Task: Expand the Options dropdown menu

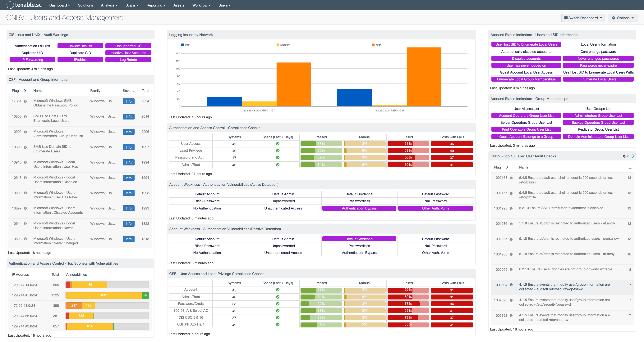Action: (623, 17)
